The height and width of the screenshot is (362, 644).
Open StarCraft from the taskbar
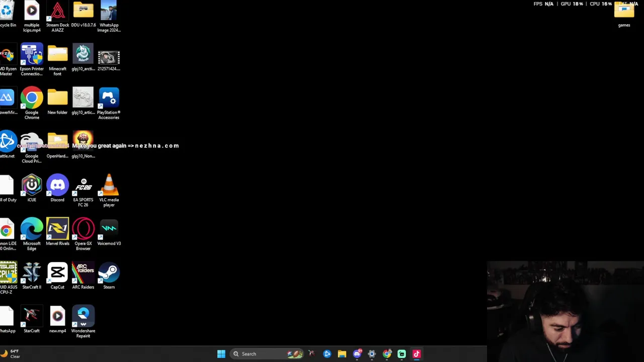click(311, 354)
